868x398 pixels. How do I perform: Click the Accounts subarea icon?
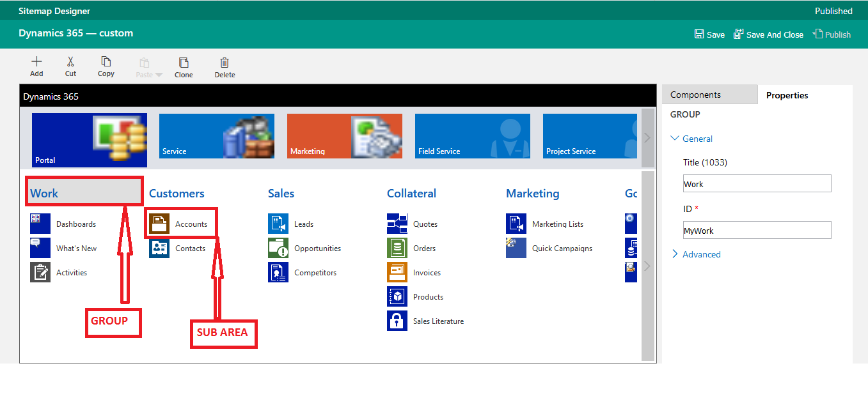[159, 224]
